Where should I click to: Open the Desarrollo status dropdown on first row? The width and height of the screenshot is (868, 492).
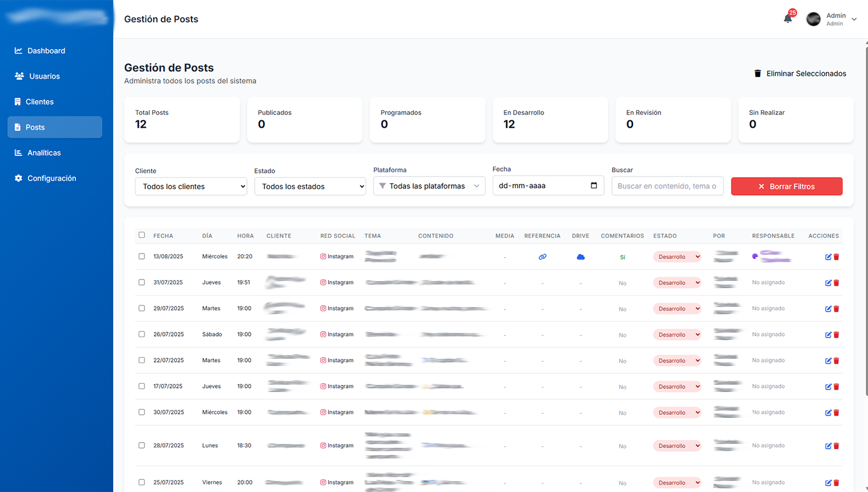point(677,256)
